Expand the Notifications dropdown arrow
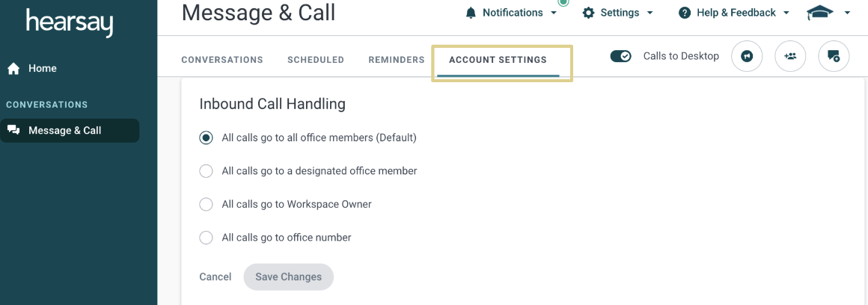This screenshot has width=868, height=305. click(554, 13)
